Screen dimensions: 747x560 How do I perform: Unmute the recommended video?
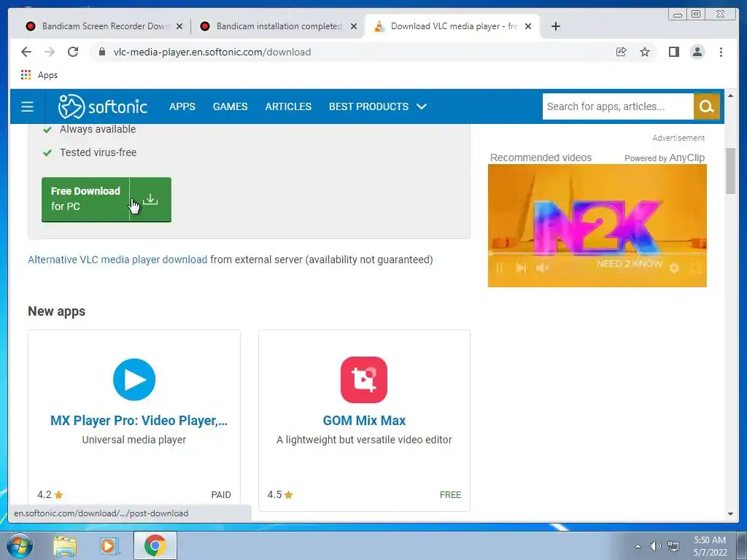click(x=542, y=268)
